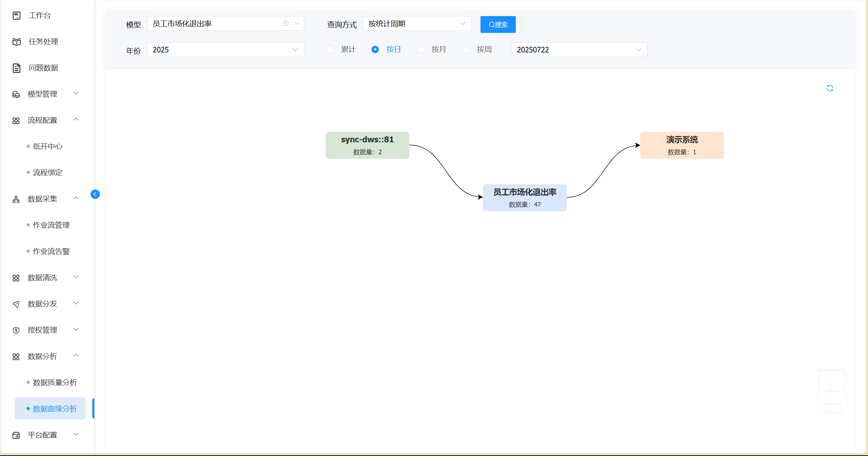Expand the 平台配置 menu chevron
This screenshot has height=456, width=868.
tap(76, 434)
